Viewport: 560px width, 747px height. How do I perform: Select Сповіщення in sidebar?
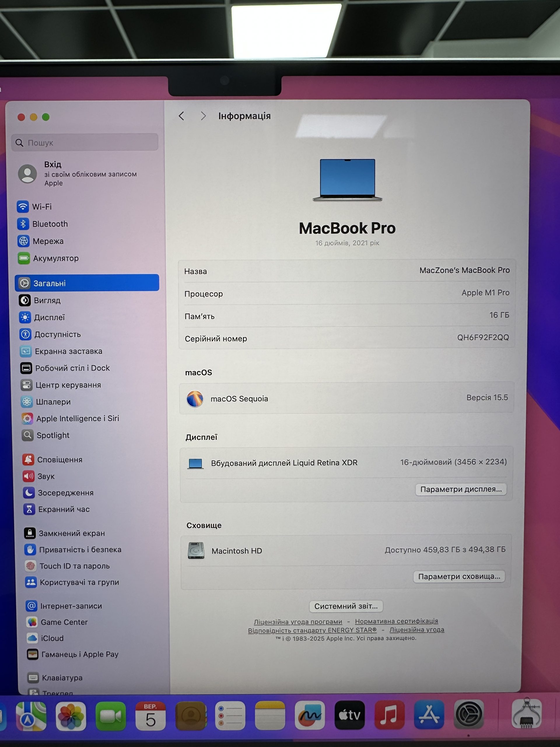(90, 460)
